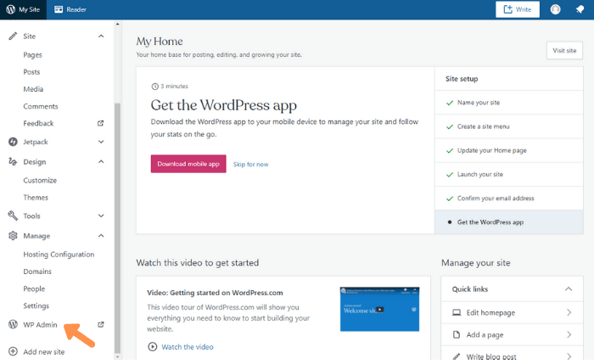Click the pencil icon beside Site
Image resolution: width=594 pixels, height=364 pixels.
click(13, 36)
